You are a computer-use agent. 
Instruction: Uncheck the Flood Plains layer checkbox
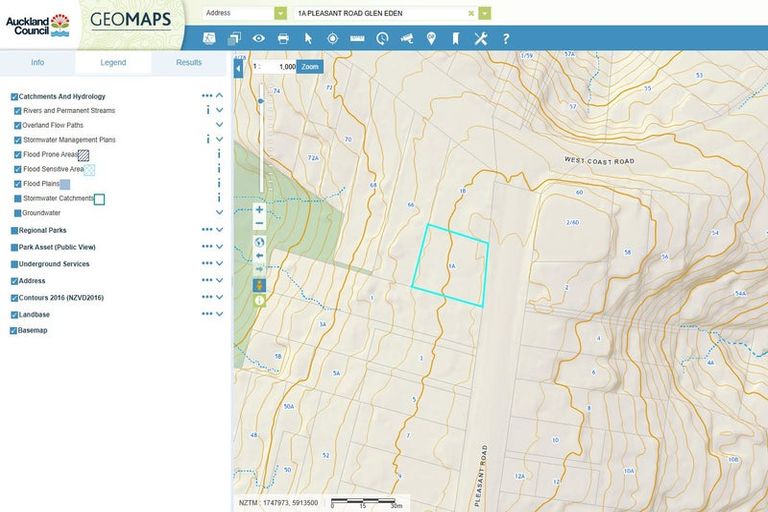point(18,184)
